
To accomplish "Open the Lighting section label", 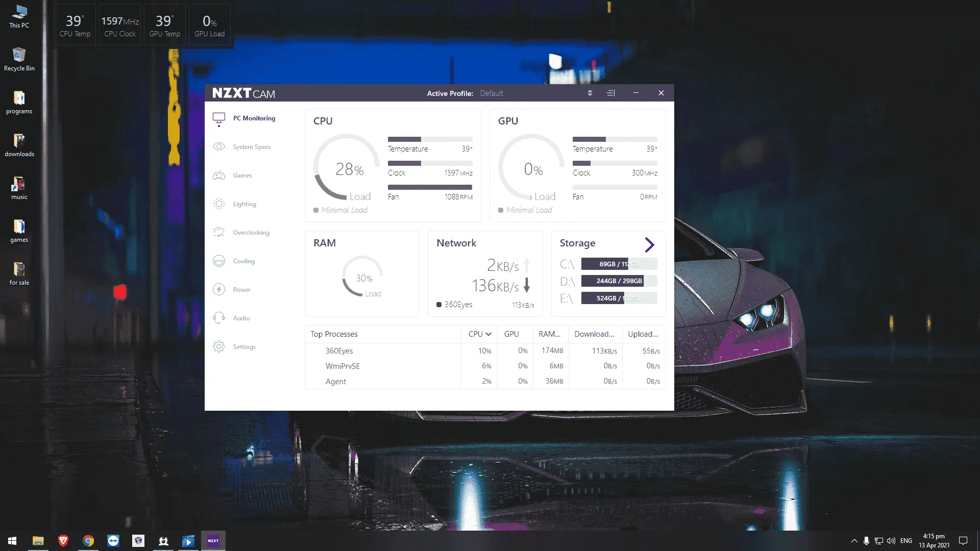I will click(244, 204).
